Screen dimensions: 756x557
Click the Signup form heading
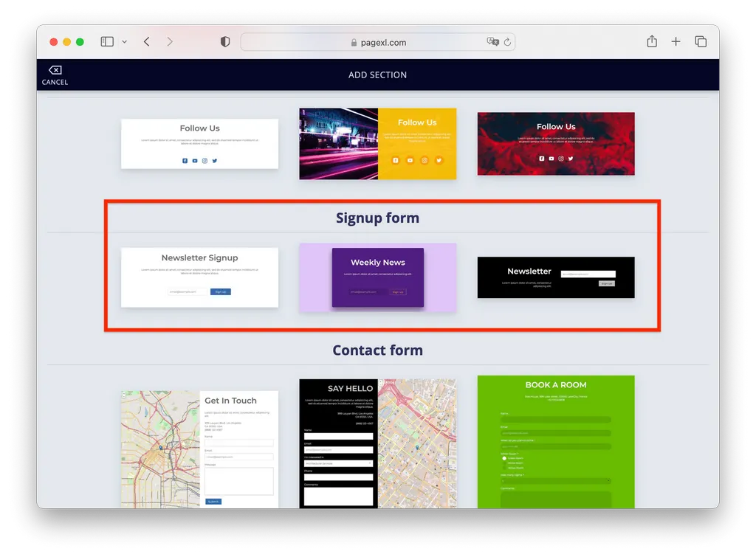377,218
